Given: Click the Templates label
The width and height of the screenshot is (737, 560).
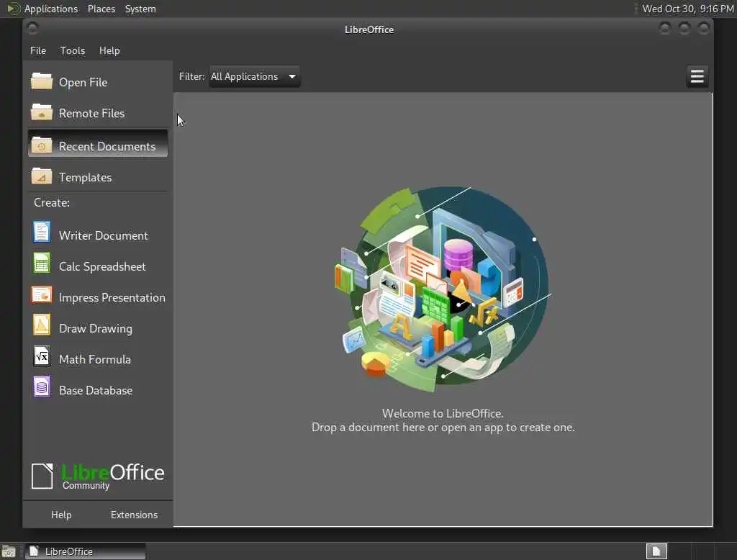Looking at the screenshot, I should click(85, 177).
